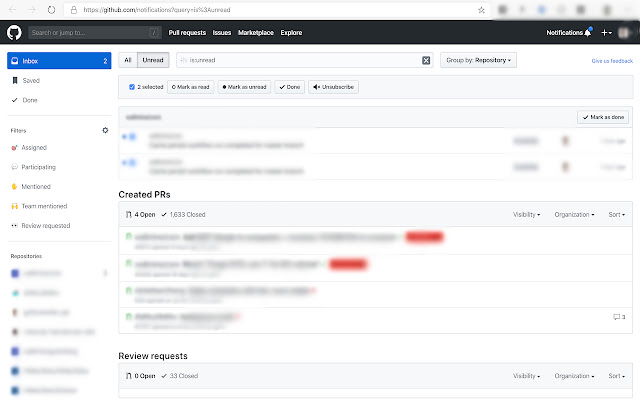Filter by Review requested

[46, 226]
